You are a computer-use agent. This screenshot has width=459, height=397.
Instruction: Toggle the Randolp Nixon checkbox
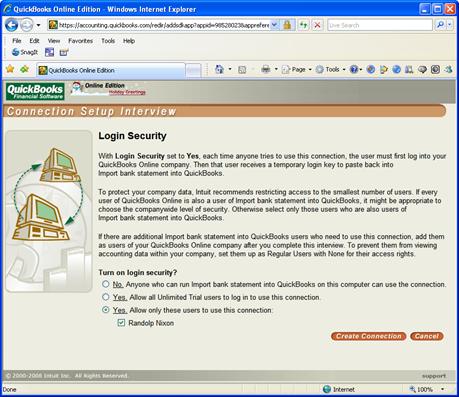point(121,323)
